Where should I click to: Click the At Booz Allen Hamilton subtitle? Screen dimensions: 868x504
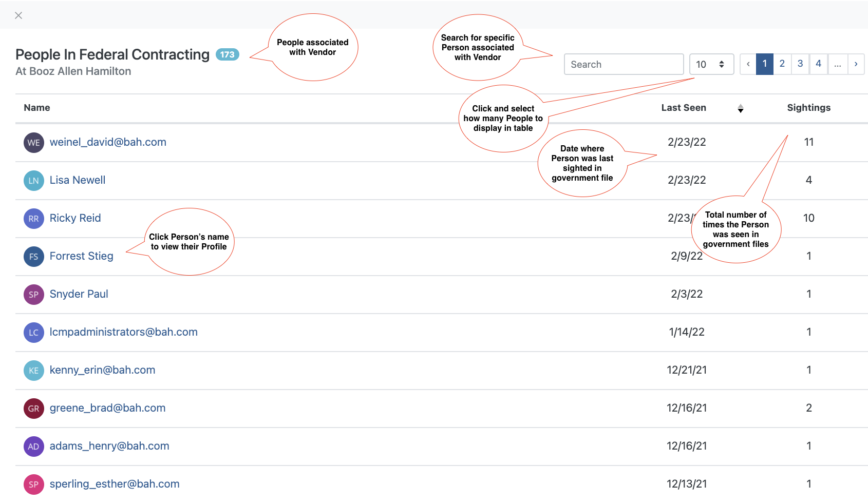click(73, 71)
